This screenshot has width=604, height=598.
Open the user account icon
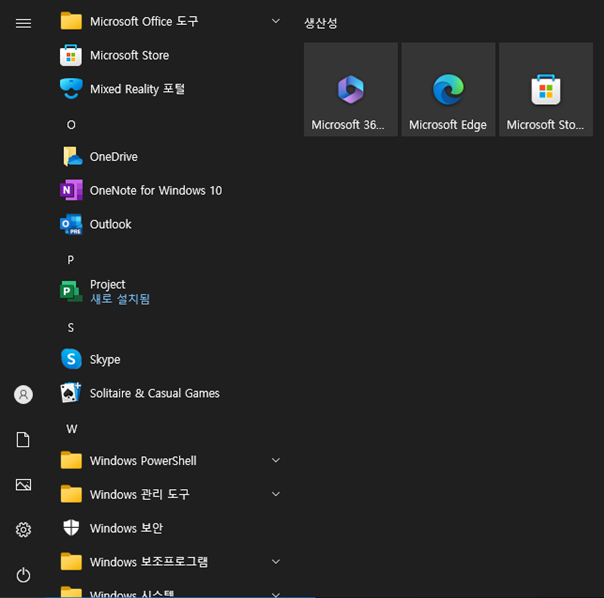tap(23, 395)
